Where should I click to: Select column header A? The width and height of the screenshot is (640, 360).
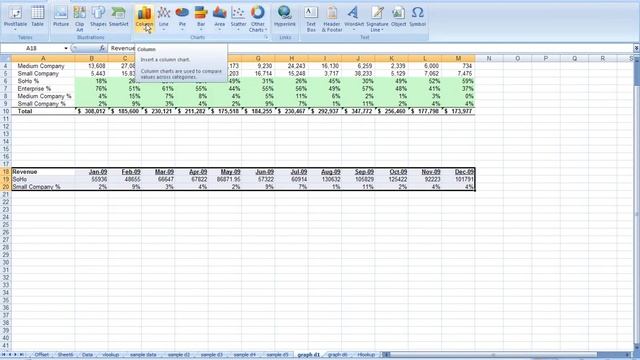click(43, 58)
